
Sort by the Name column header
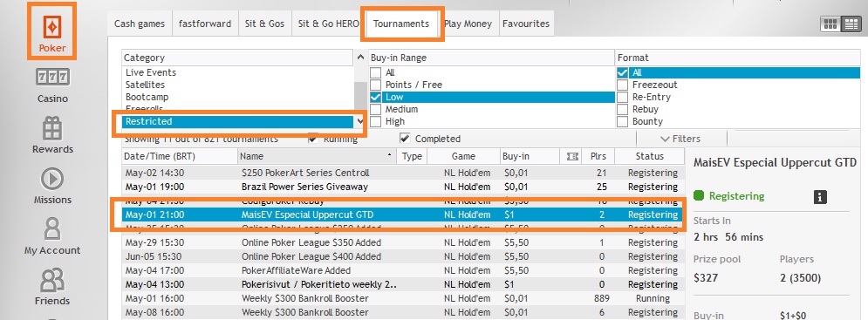(318, 157)
